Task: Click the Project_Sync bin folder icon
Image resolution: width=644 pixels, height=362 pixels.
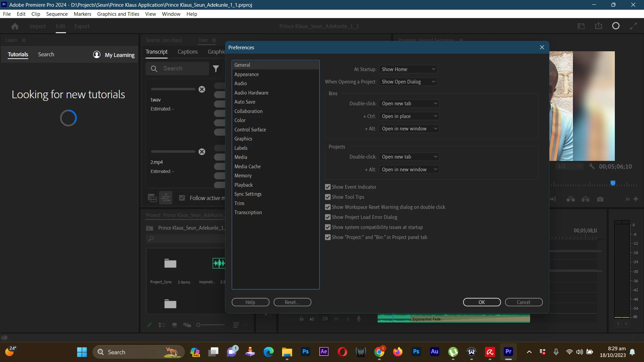Action: pyautogui.click(x=170, y=264)
